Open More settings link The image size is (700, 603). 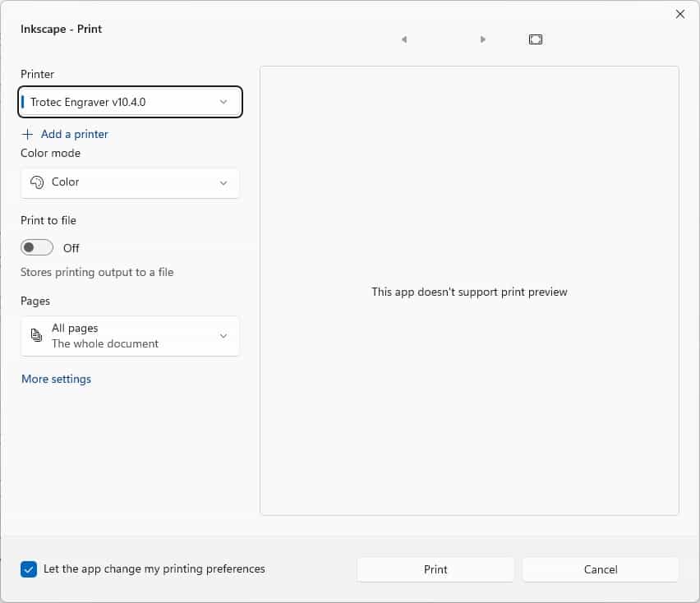(x=56, y=379)
